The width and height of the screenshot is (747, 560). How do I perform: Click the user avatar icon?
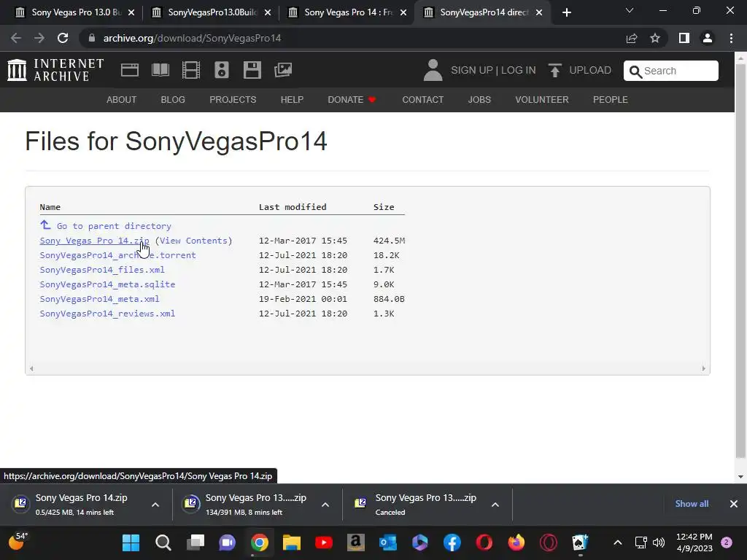pyautogui.click(x=433, y=70)
